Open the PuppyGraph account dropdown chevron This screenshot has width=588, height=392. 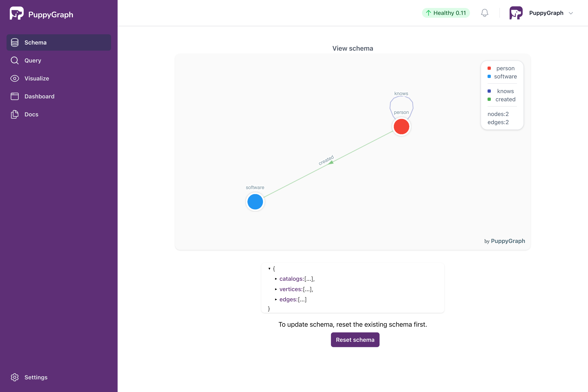571,13
